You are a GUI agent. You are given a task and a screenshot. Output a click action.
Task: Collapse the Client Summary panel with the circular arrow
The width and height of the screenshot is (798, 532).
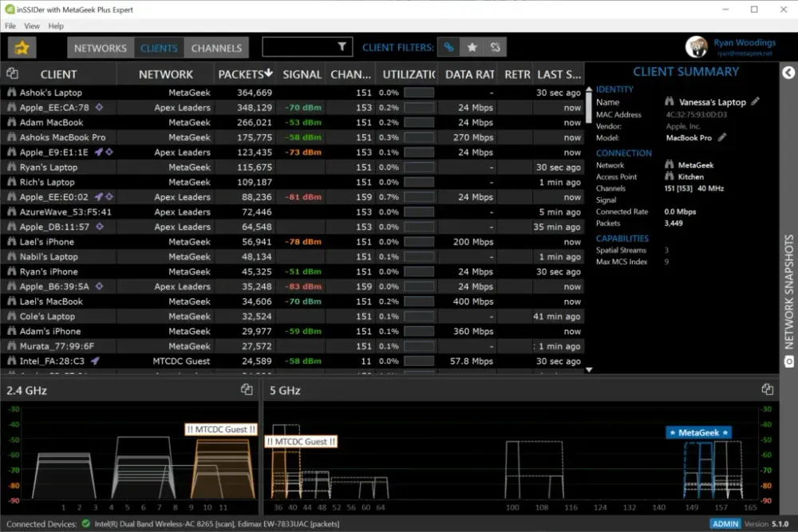click(788, 73)
